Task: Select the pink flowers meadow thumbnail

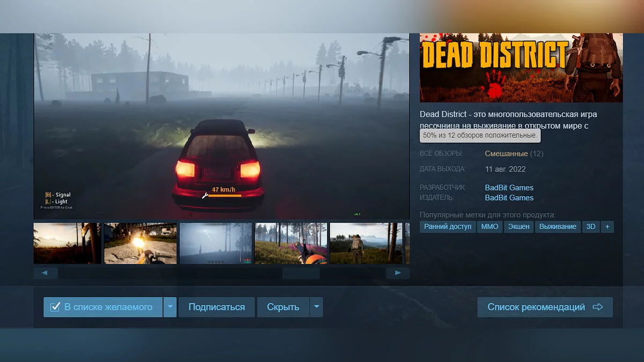Action: (x=291, y=243)
